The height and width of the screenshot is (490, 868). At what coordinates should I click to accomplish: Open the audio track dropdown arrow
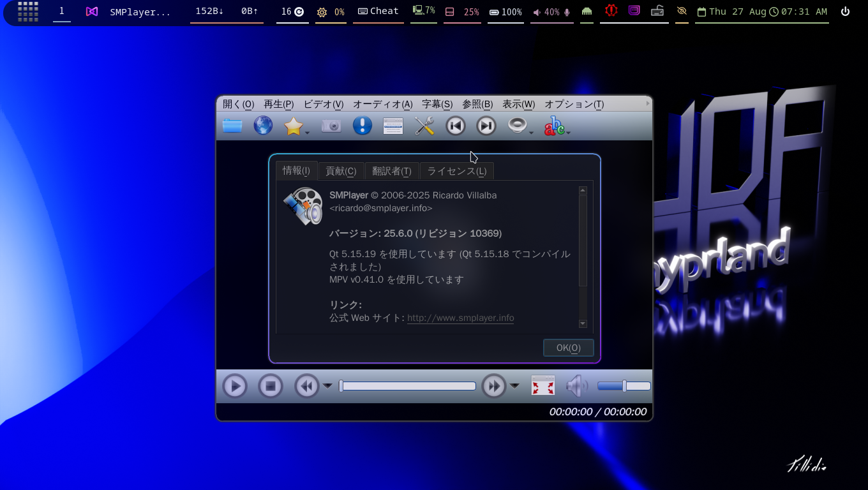tap(531, 133)
